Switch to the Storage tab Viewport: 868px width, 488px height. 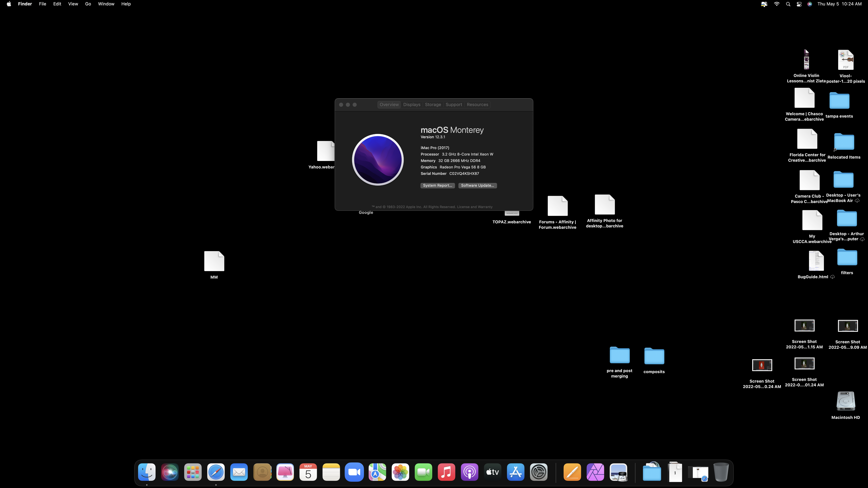(x=433, y=105)
